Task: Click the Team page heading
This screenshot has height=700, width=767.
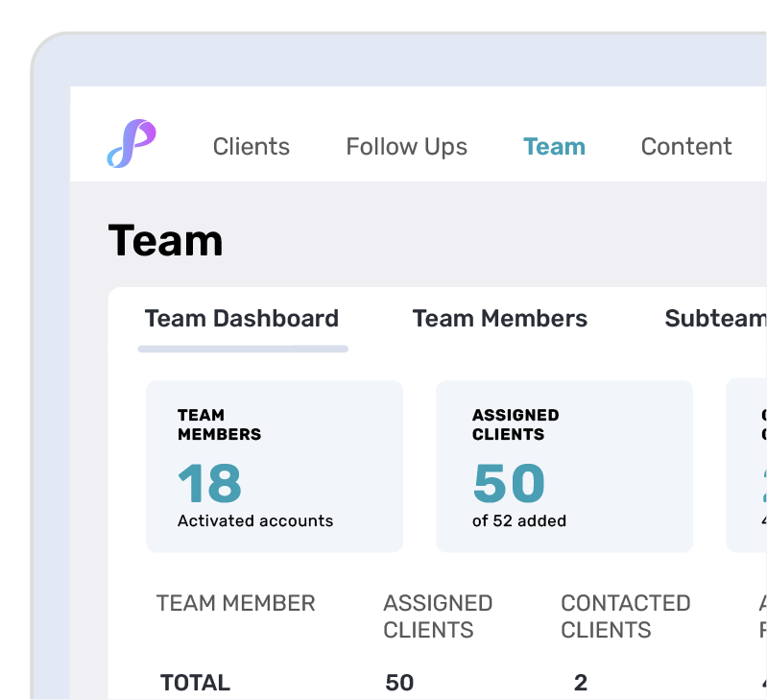Action: [165, 240]
